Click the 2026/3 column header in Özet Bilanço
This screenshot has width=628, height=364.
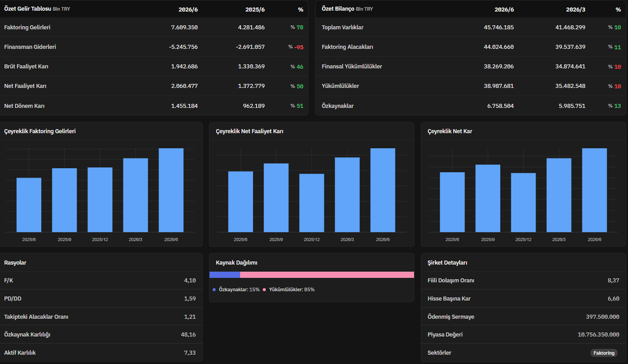[576, 9]
